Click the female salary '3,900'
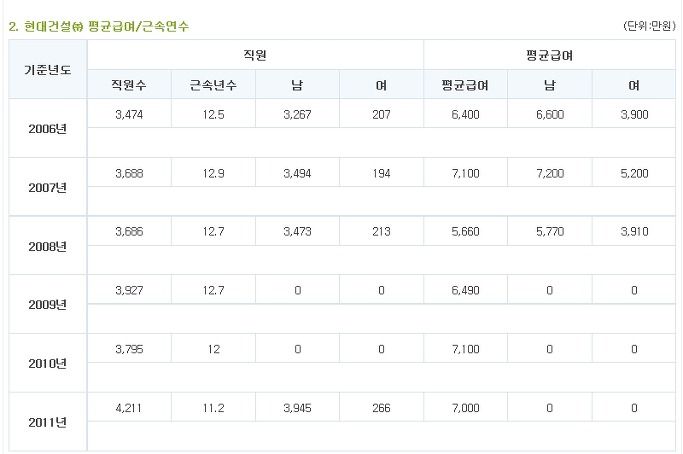 (634, 114)
